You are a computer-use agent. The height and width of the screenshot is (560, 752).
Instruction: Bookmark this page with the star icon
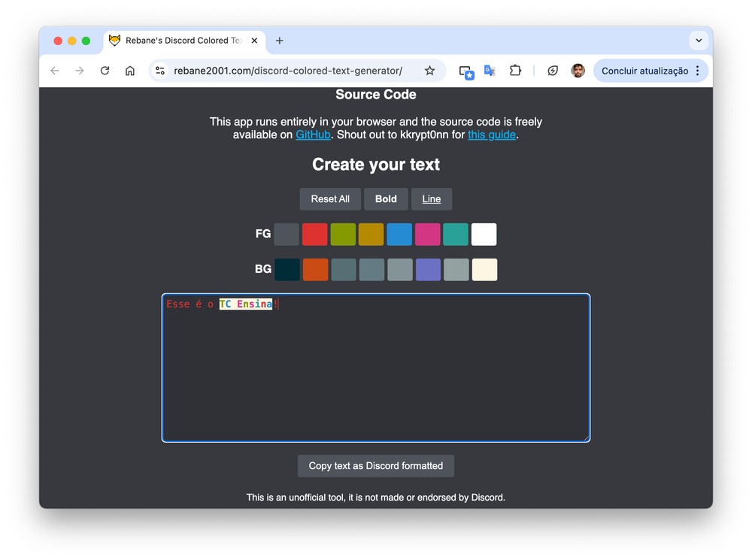[x=429, y=71]
